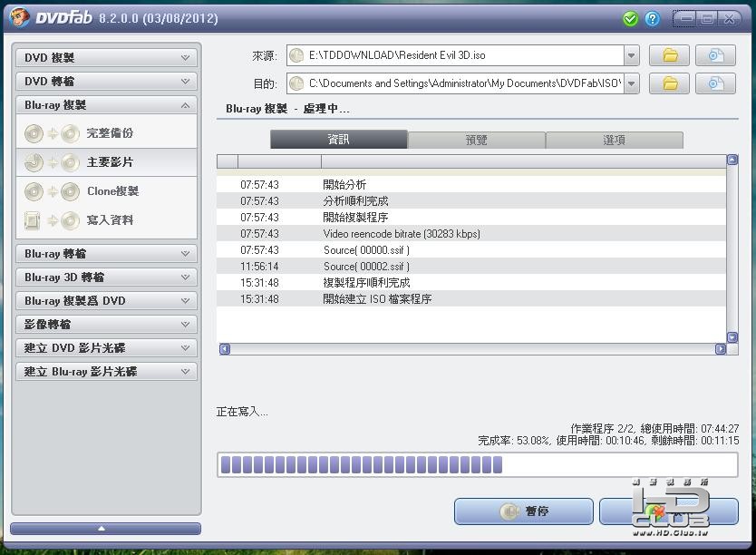Expand the 影像轉檔 section
The width and height of the screenshot is (756, 555).
[107, 324]
